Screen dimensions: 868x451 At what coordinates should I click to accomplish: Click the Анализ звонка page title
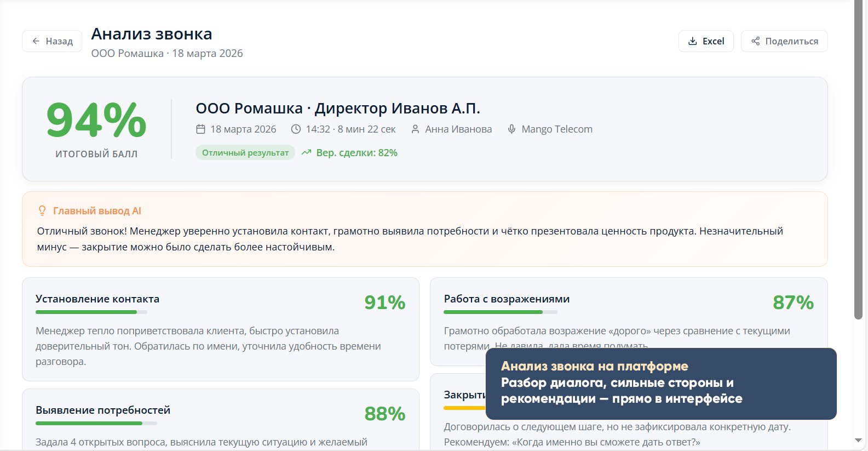tap(152, 34)
